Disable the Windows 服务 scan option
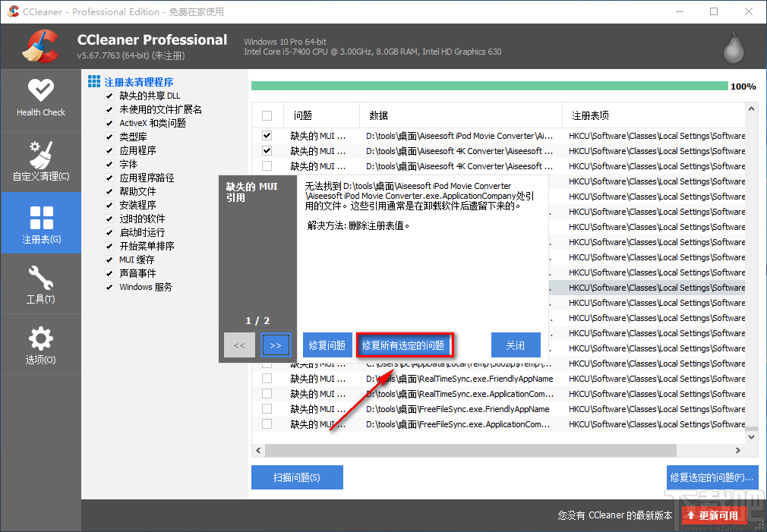Image resolution: width=767 pixels, height=532 pixels. coord(109,287)
